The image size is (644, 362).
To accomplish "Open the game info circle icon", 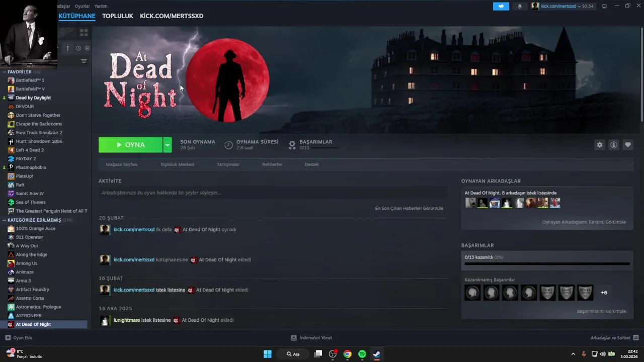I will [x=613, y=145].
